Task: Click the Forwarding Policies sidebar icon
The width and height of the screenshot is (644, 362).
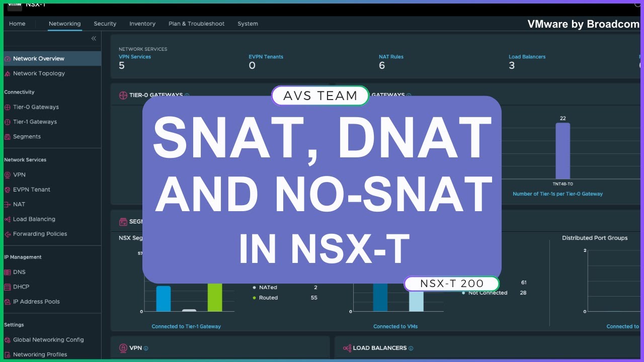Action: (8, 234)
